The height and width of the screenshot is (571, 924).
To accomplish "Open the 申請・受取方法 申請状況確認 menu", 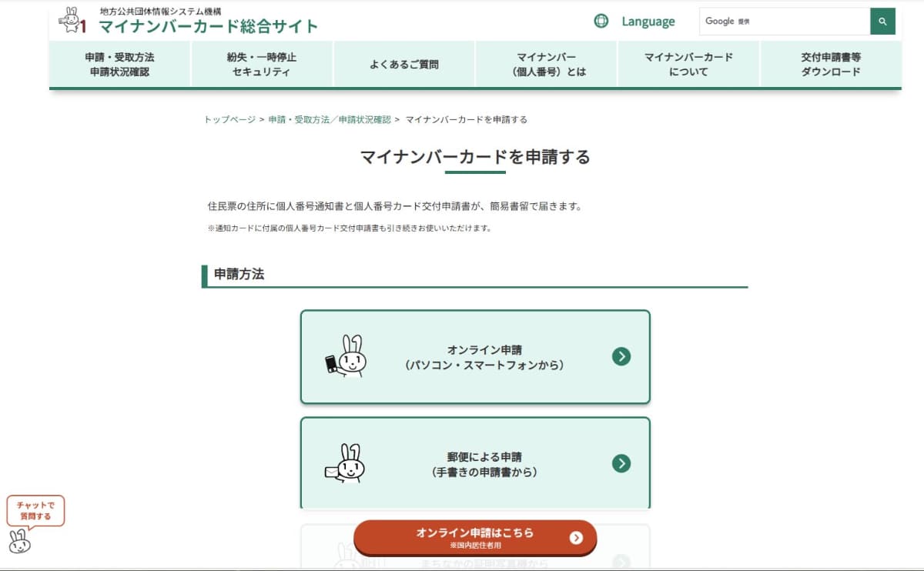I will (x=119, y=65).
